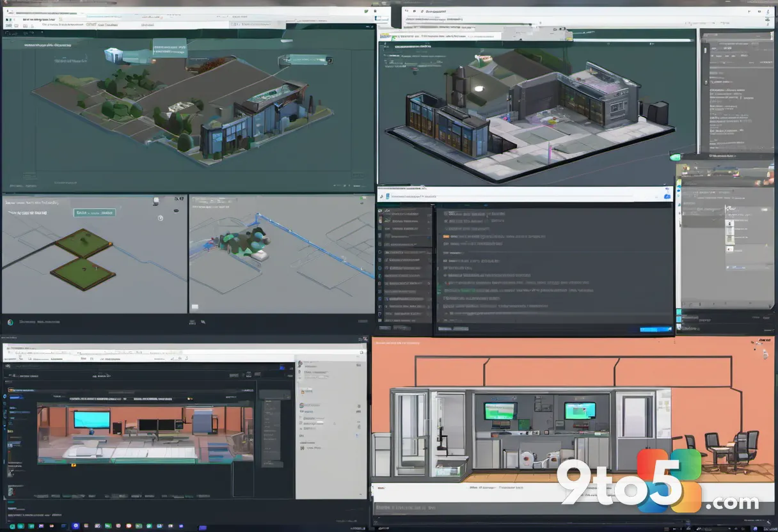Click the blue button in the dark list window
This screenshot has height=532, width=778.
pyautogui.click(x=655, y=329)
